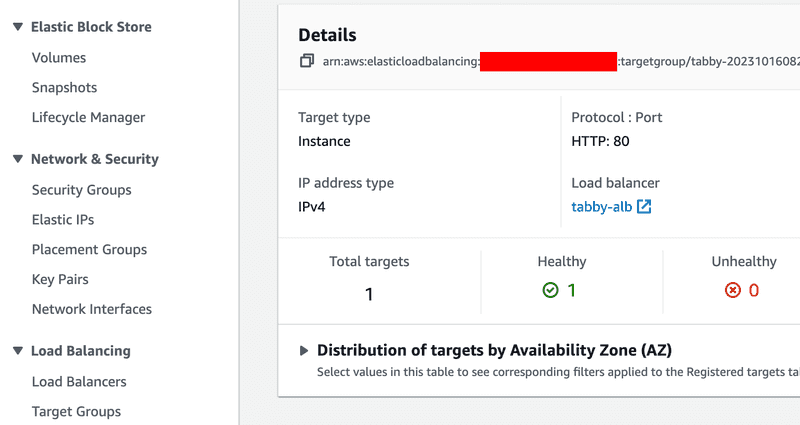The height and width of the screenshot is (425, 800).
Task: Click the IP address type label
Action: (x=346, y=183)
